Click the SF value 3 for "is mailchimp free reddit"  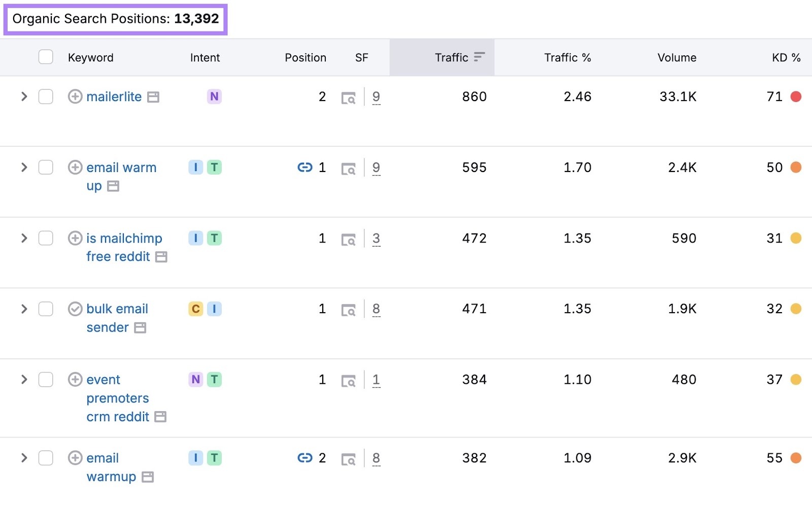(x=377, y=238)
